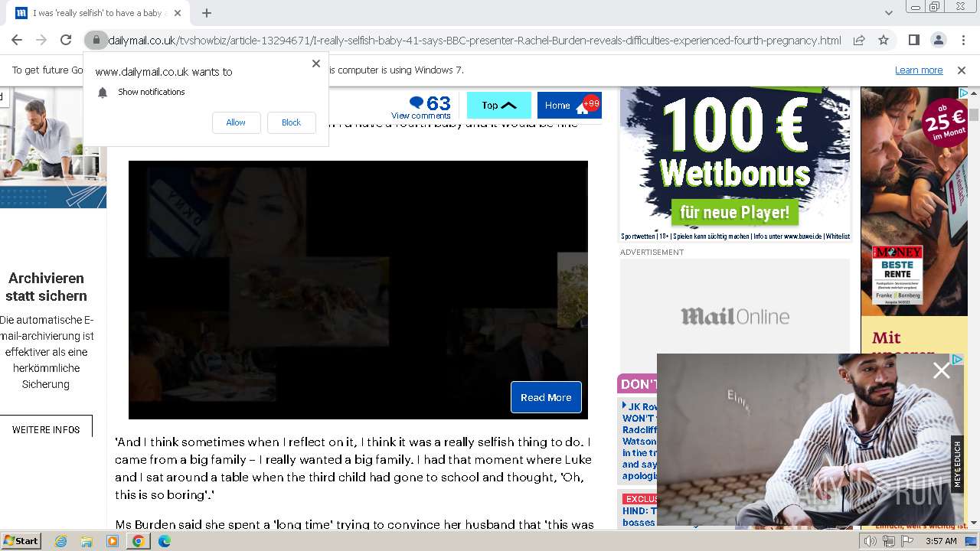The width and height of the screenshot is (980, 551).
Task: Click Read More on the video panel
Action: tap(546, 397)
